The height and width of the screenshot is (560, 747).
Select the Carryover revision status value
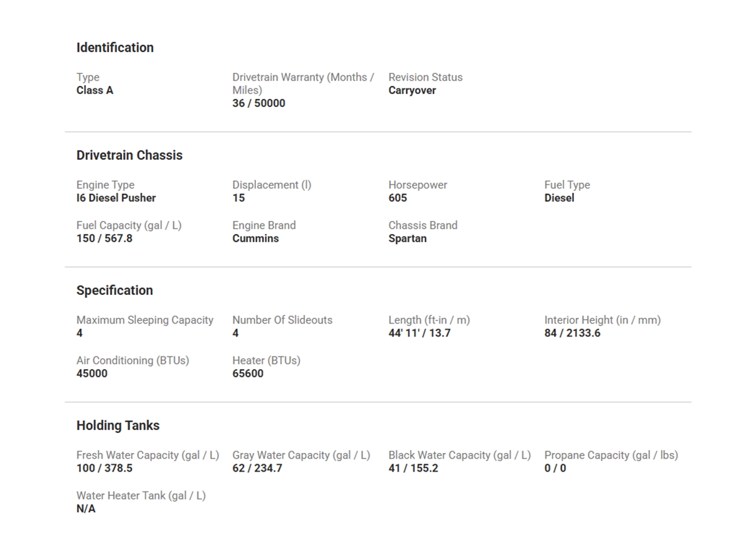click(x=412, y=91)
